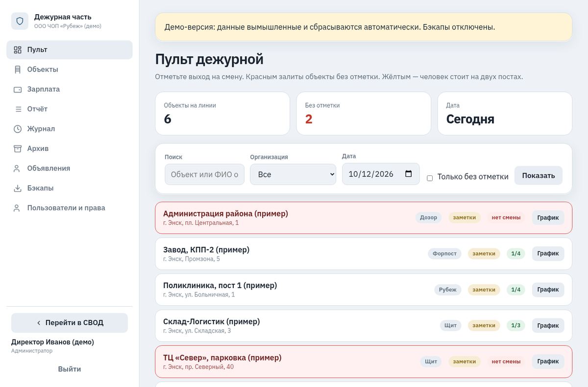Screen dimensions: 588x387
Task: Go to Объекты section
Action: point(70,70)
